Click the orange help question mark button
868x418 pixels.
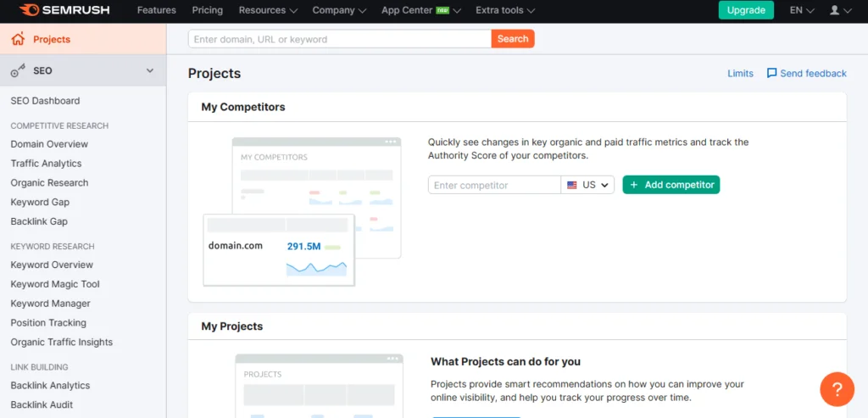coord(837,389)
